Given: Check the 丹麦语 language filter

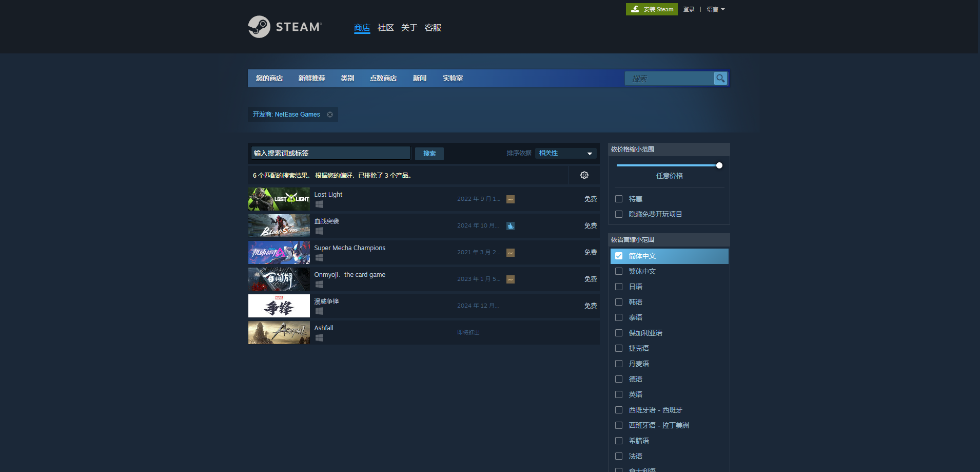Looking at the screenshot, I should (x=619, y=364).
